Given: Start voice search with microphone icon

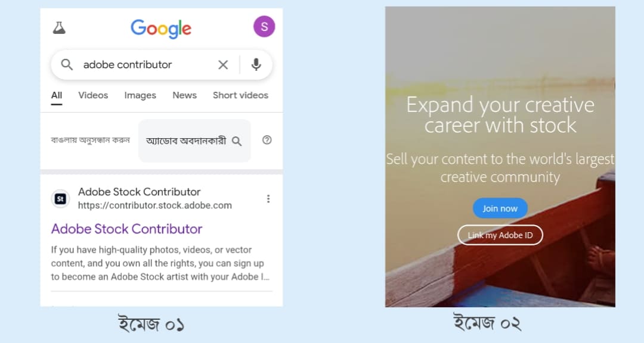Looking at the screenshot, I should pos(256,64).
